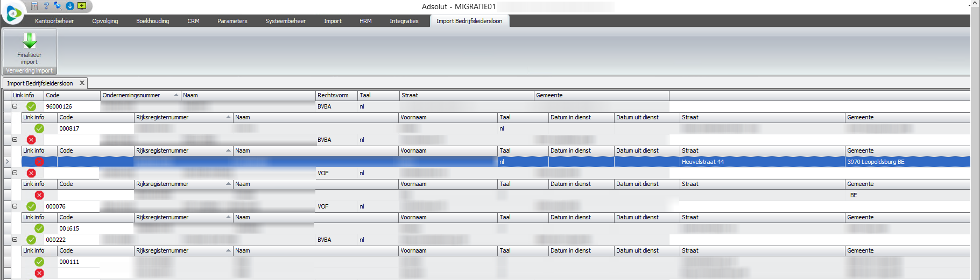Image resolution: width=980 pixels, height=280 pixels.
Task: Collapse the row with code 96000126
Action: coord(15,106)
